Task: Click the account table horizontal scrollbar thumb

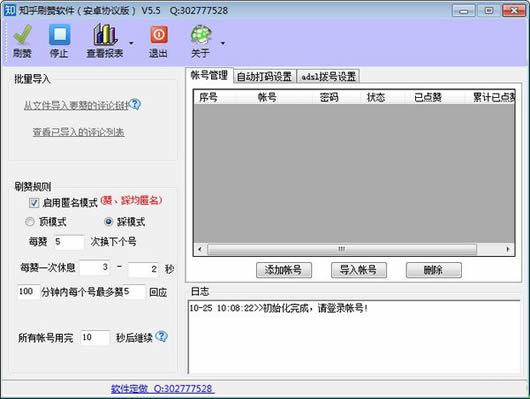Action: pyautogui.click(x=342, y=250)
